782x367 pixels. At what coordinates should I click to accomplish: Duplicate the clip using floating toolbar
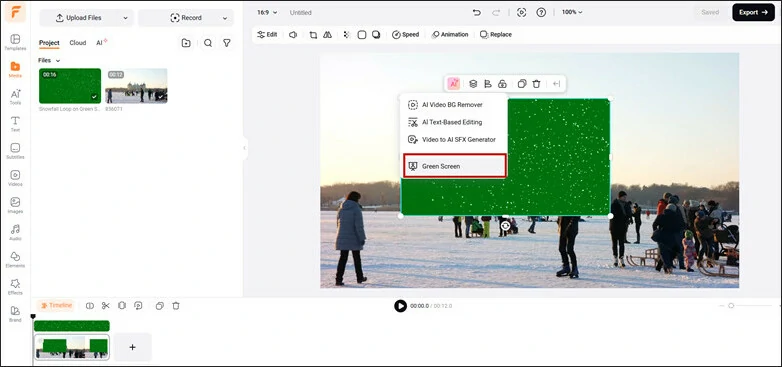[522, 84]
